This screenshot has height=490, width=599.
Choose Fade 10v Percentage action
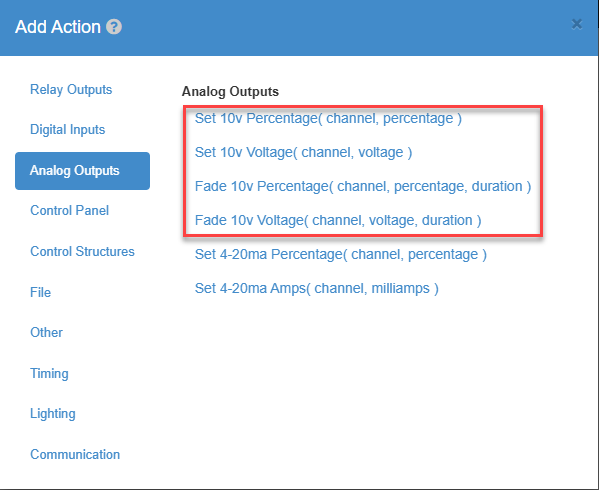[363, 186]
